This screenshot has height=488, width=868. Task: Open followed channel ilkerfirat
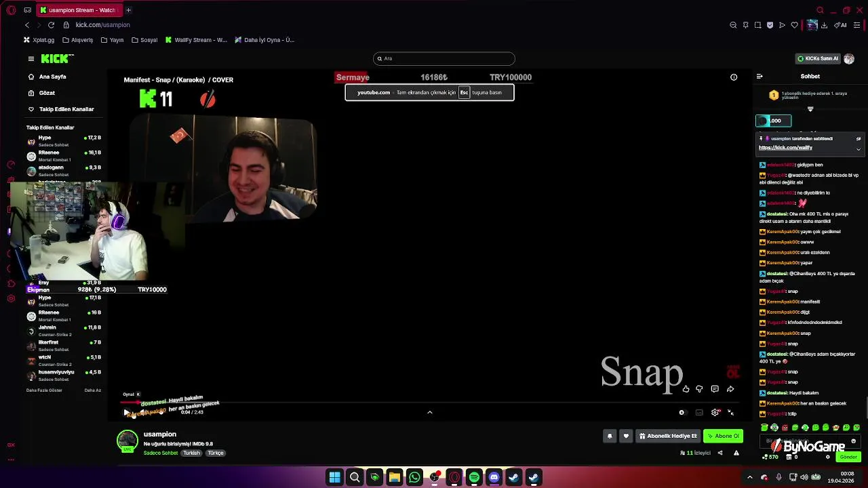pos(64,346)
